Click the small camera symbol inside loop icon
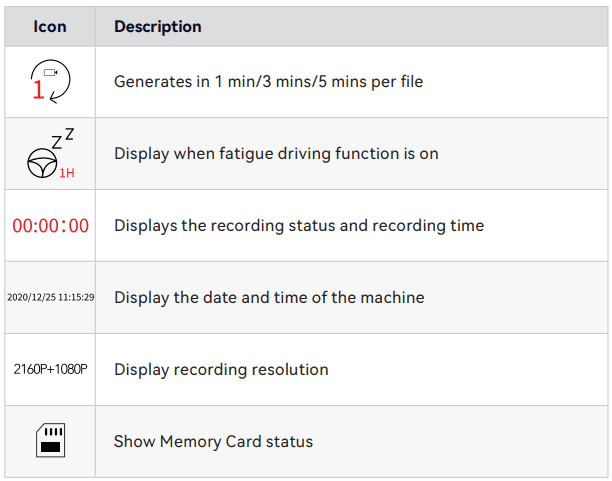The image size is (612, 481). (51, 73)
